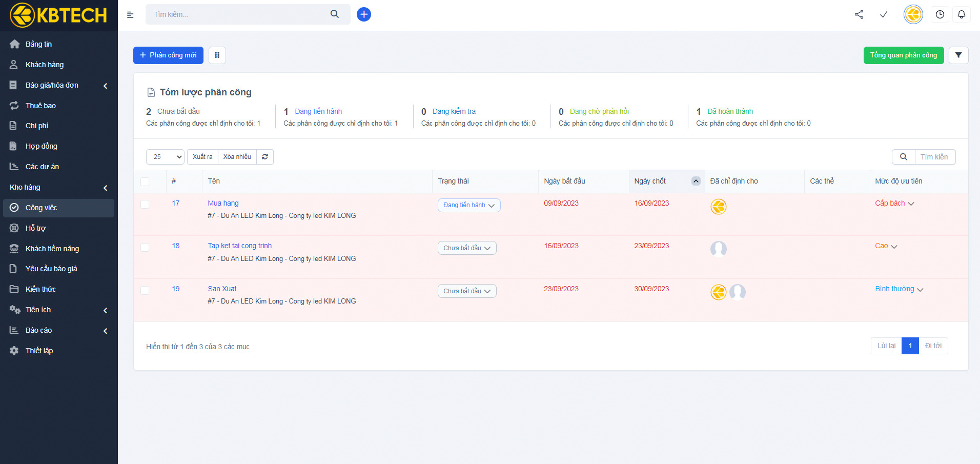Switch to kanban grid view icon
The height and width of the screenshot is (464, 980).
click(217, 55)
